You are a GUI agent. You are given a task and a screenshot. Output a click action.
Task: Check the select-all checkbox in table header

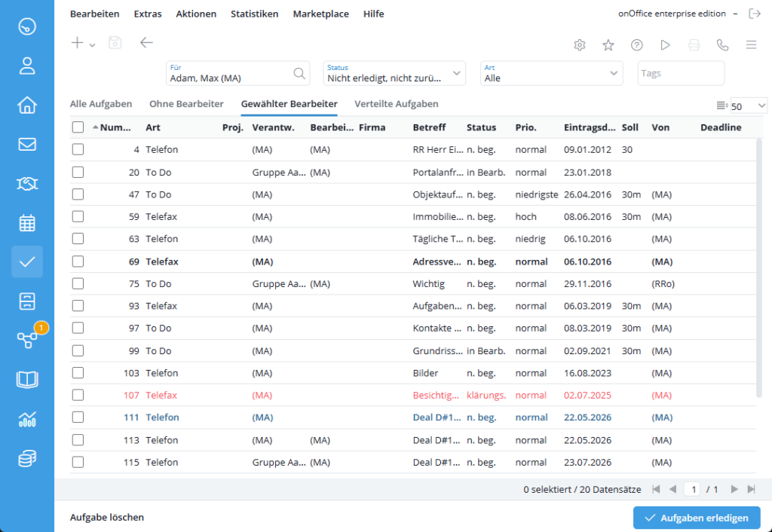[78, 127]
